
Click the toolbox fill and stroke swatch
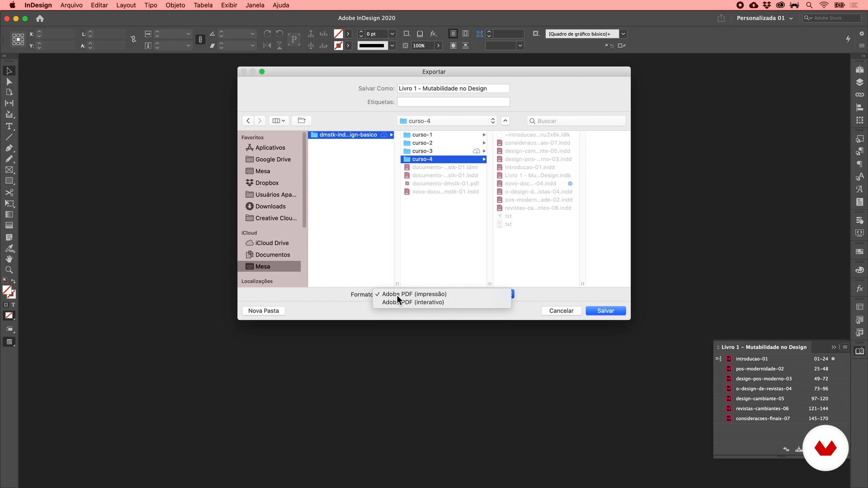(x=9, y=292)
